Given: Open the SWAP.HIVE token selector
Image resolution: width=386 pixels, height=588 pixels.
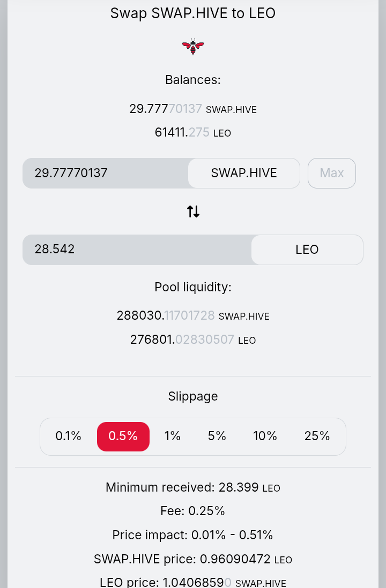Looking at the screenshot, I should [x=244, y=173].
